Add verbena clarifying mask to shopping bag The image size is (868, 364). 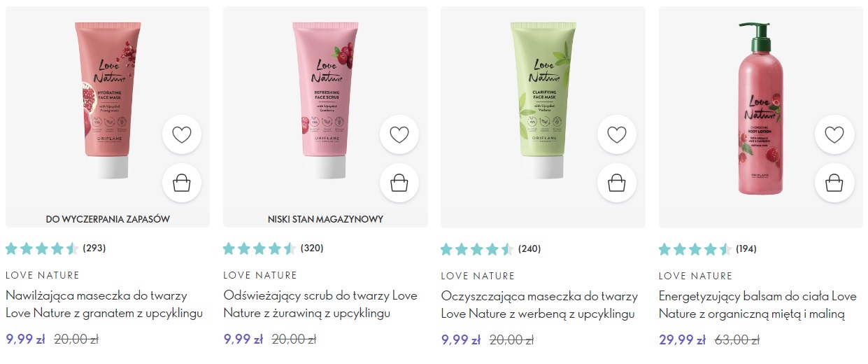617,183
